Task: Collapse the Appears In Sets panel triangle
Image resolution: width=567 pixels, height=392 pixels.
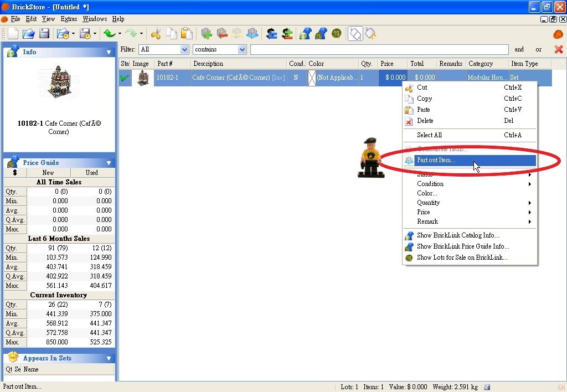Action: pos(109,358)
